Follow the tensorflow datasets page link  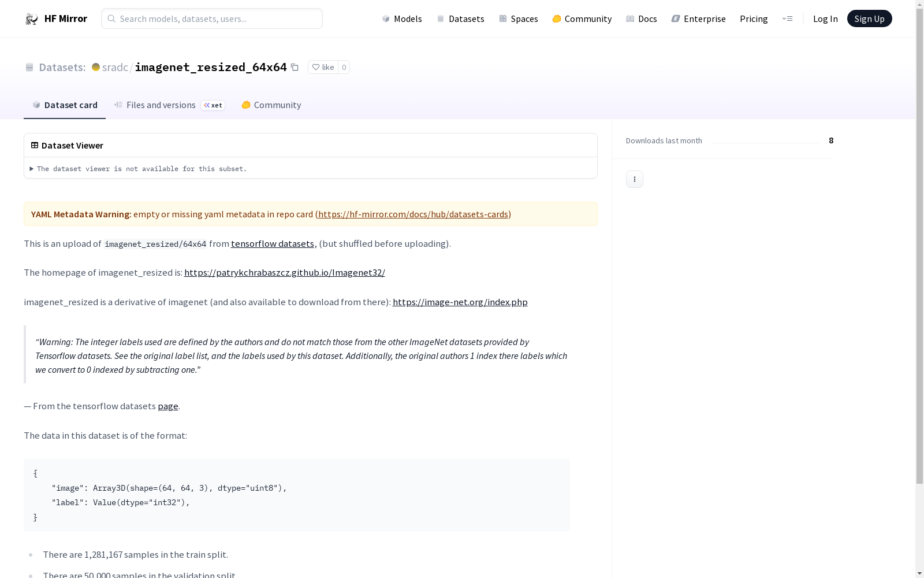[x=168, y=406]
